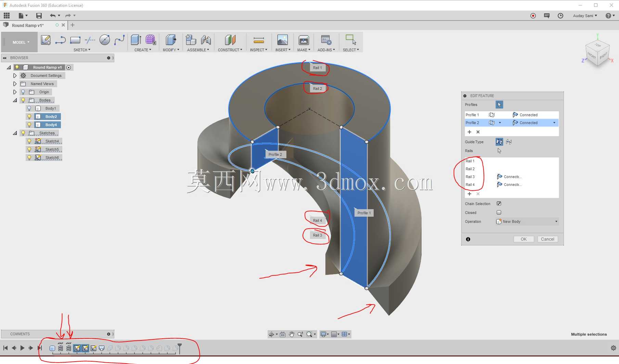Select the Circle sketch tool
Image resolution: width=619 pixels, height=364 pixels.
click(105, 40)
